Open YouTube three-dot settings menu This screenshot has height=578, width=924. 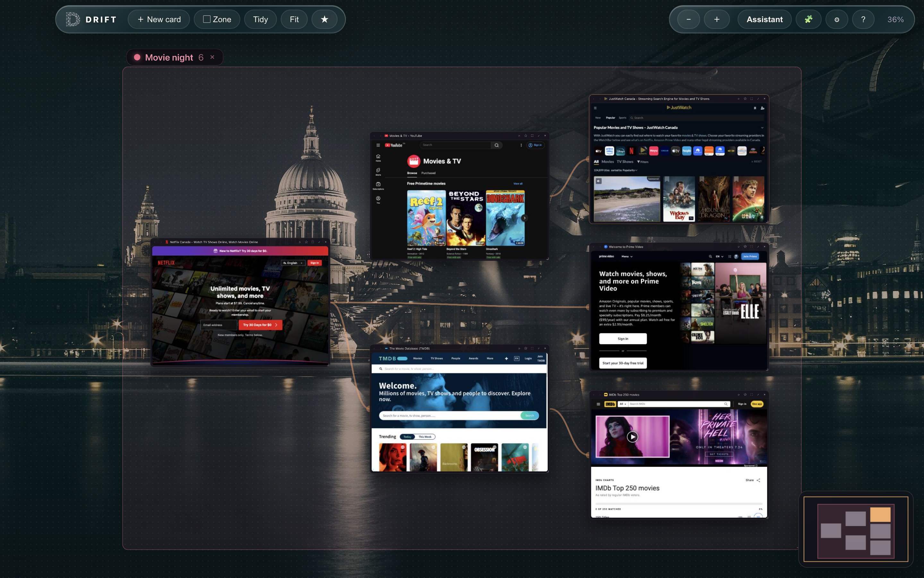point(521,145)
